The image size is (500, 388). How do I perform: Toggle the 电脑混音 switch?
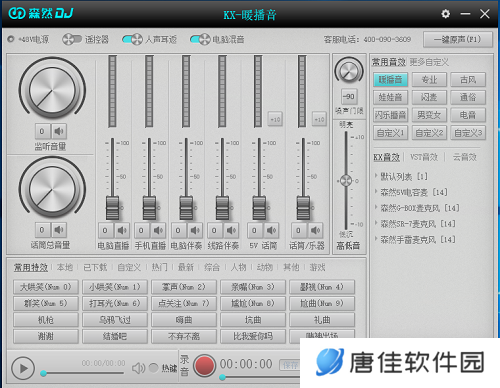(x=200, y=39)
